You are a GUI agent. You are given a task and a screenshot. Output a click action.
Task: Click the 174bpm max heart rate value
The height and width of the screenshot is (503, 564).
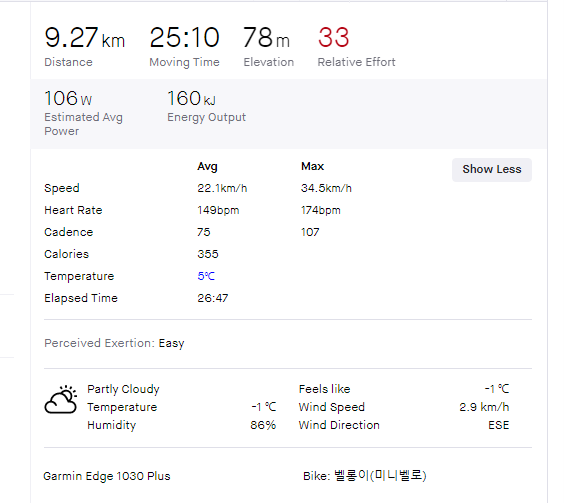point(320,210)
